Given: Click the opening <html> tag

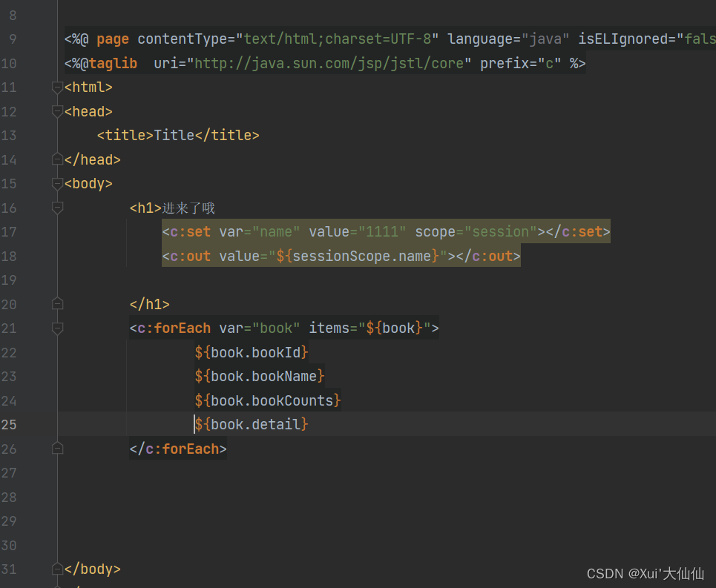Looking at the screenshot, I should pyautogui.click(x=88, y=87).
